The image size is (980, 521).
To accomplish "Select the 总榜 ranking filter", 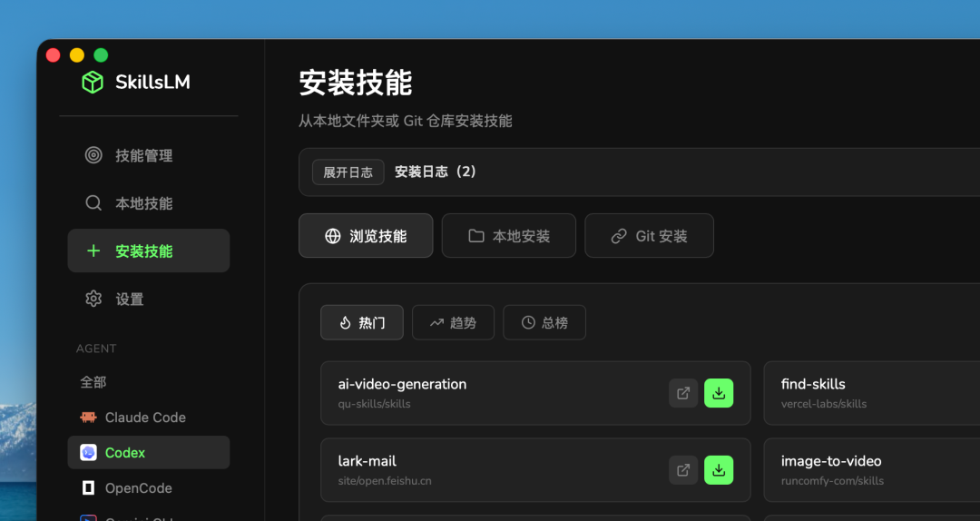I will pos(544,323).
